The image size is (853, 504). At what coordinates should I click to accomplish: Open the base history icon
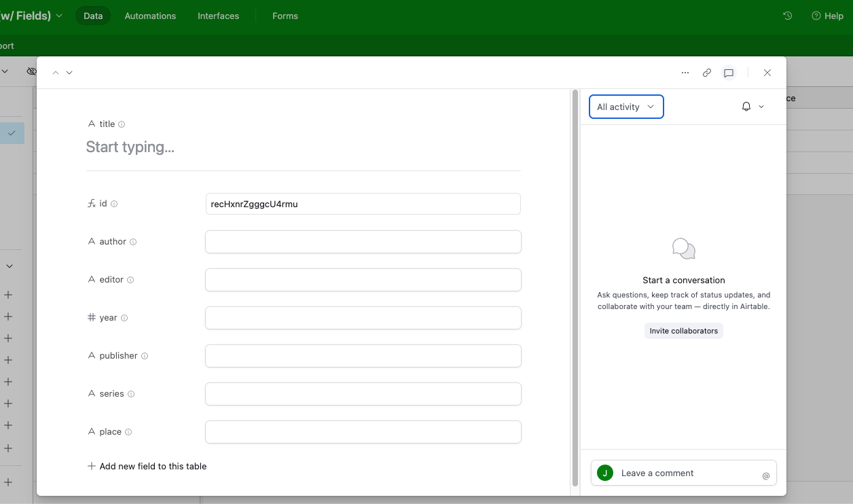tap(788, 16)
